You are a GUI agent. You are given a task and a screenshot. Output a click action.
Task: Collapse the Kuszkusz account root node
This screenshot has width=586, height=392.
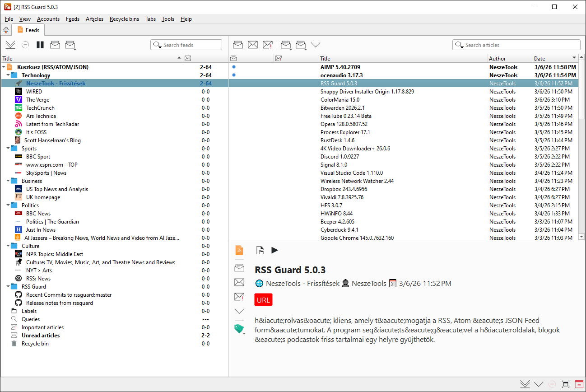click(4, 67)
